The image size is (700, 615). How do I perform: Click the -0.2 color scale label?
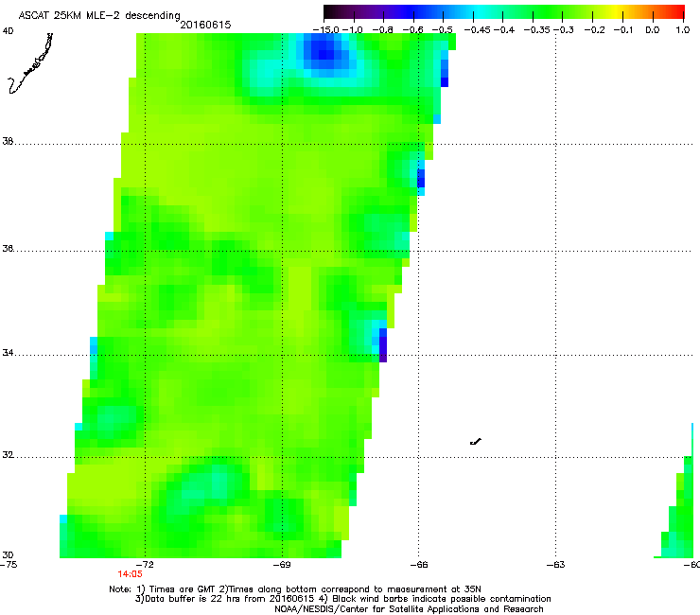coord(595,30)
